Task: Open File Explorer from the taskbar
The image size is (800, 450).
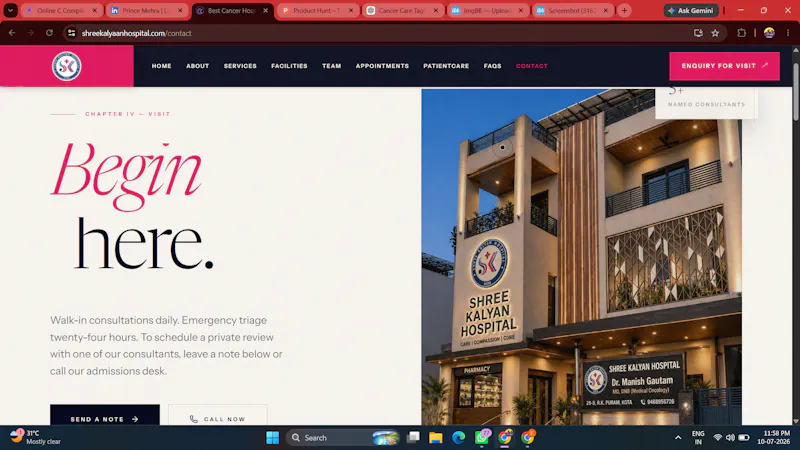Action: point(435,438)
